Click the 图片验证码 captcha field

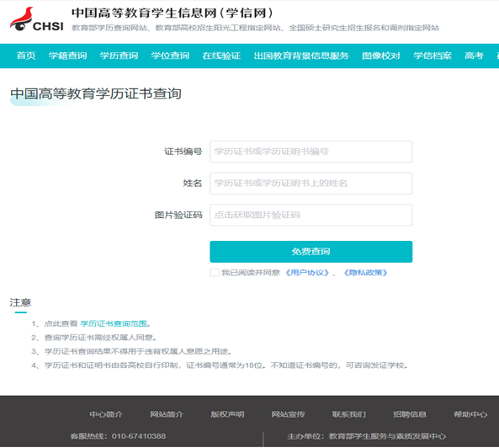(311, 216)
